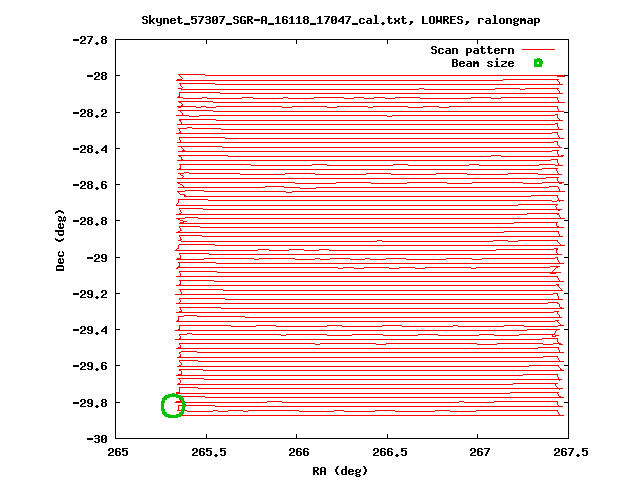The image size is (640, 480).
Task: Click the 266.5 RA tick label
Action: [x=389, y=452]
